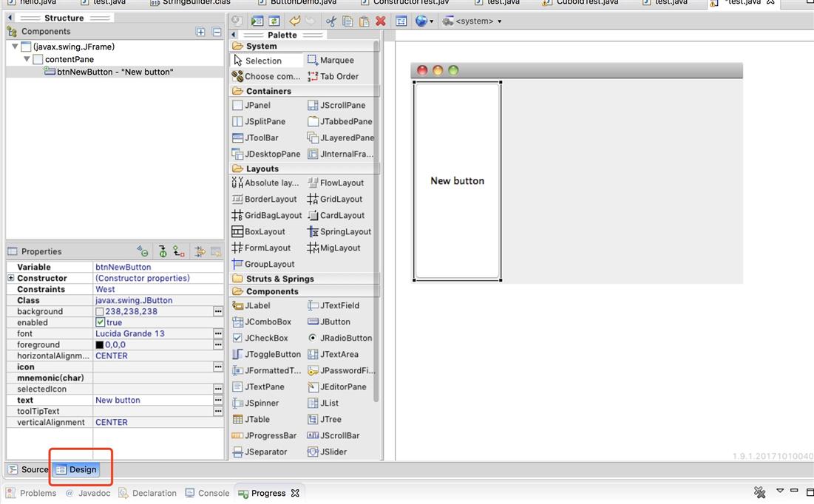Click the black foreground color swatch
814x504 pixels.
click(x=100, y=344)
